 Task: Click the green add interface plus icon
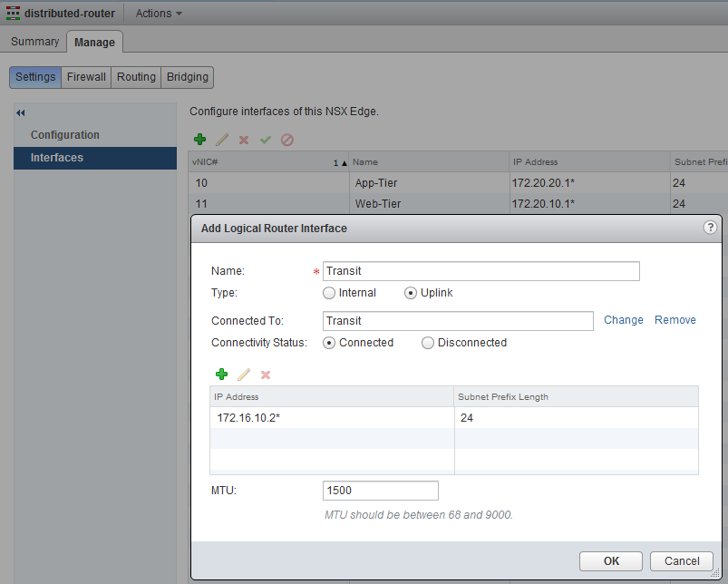coord(199,140)
